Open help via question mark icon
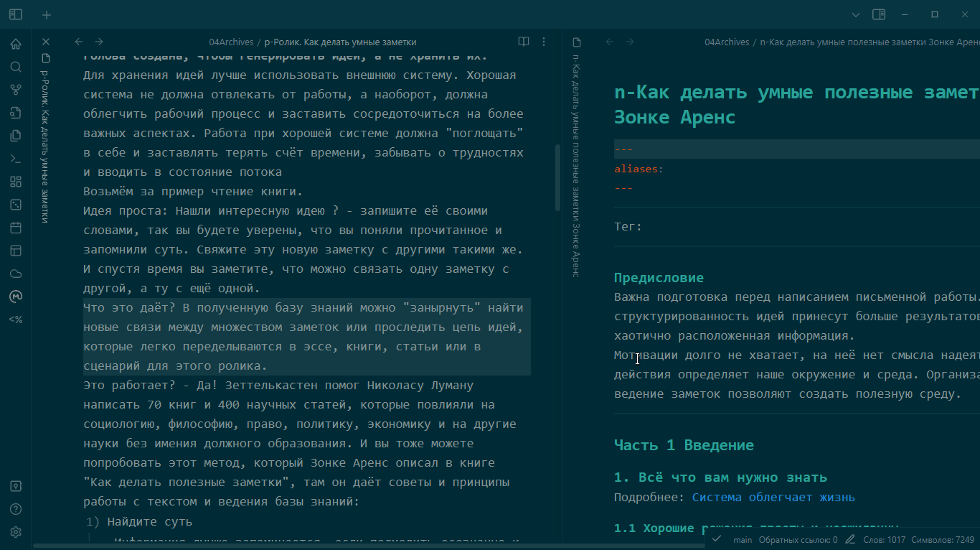Viewport: 980px width, 550px height. pyautogui.click(x=16, y=509)
